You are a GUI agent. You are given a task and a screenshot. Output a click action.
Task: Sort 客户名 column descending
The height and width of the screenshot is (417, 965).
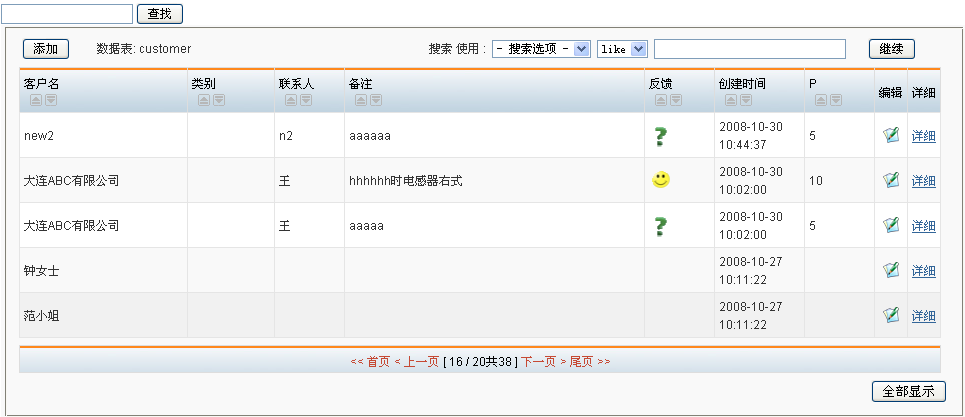[50, 100]
